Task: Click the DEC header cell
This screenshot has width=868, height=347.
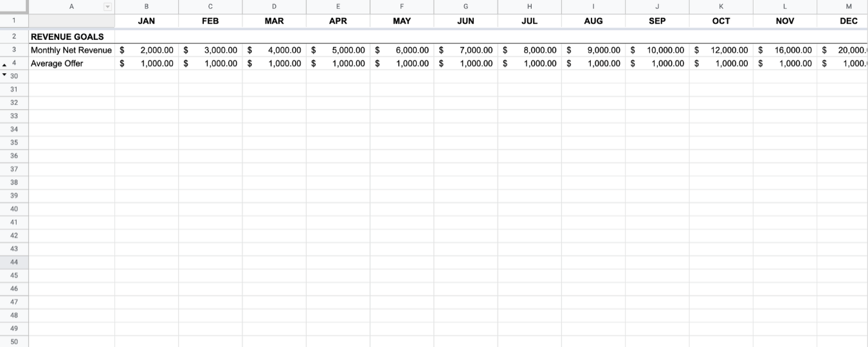Action: click(x=848, y=21)
